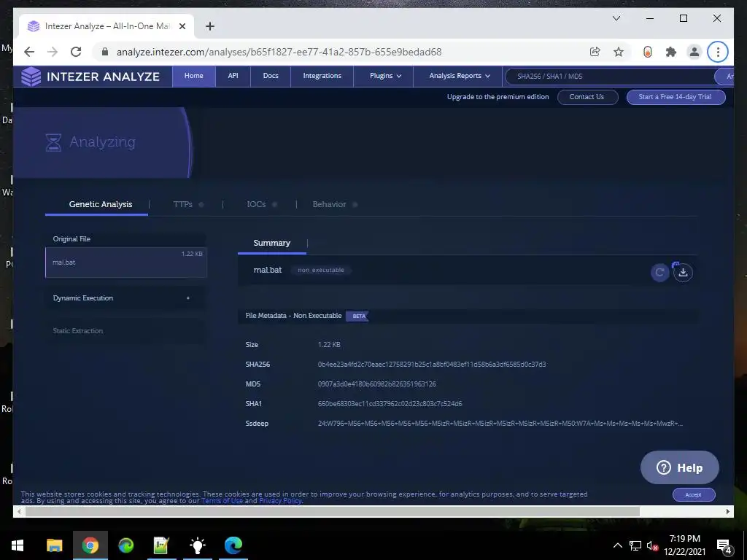Click the reanalyze refresh icon for mal.bat
Viewport: 747px width, 560px height.
[x=659, y=273]
